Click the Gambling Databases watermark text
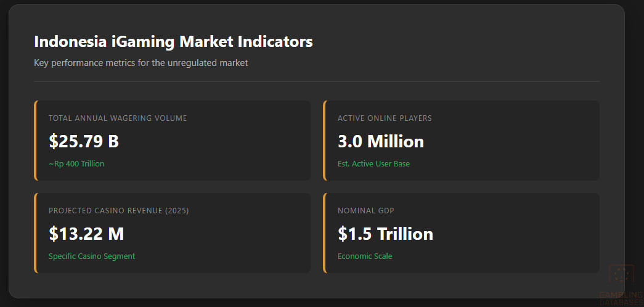644x307 pixels. (621, 298)
